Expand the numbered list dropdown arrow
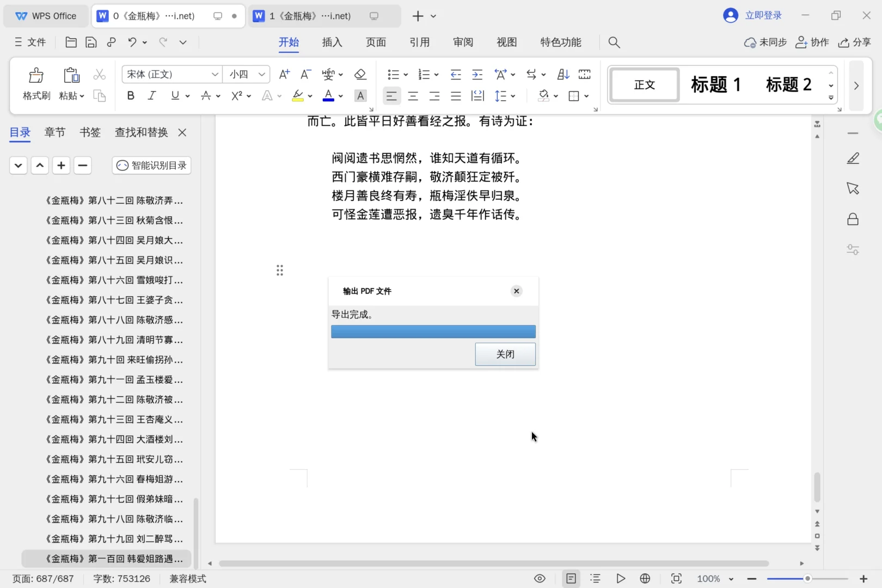The image size is (882, 588). coord(436,75)
